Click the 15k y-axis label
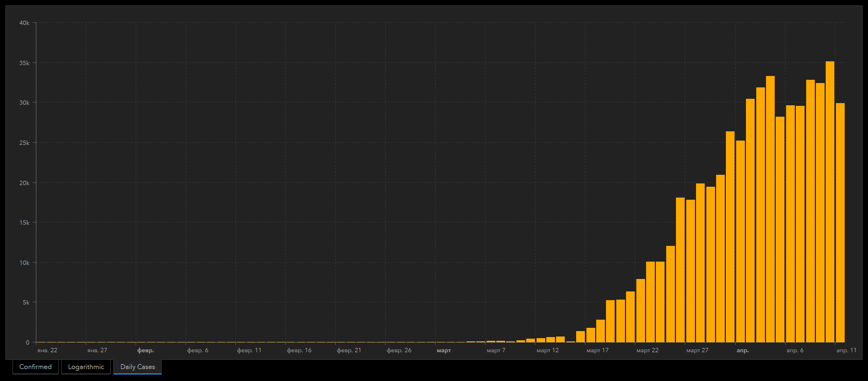The image size is (868, 381). pos(24,223)
